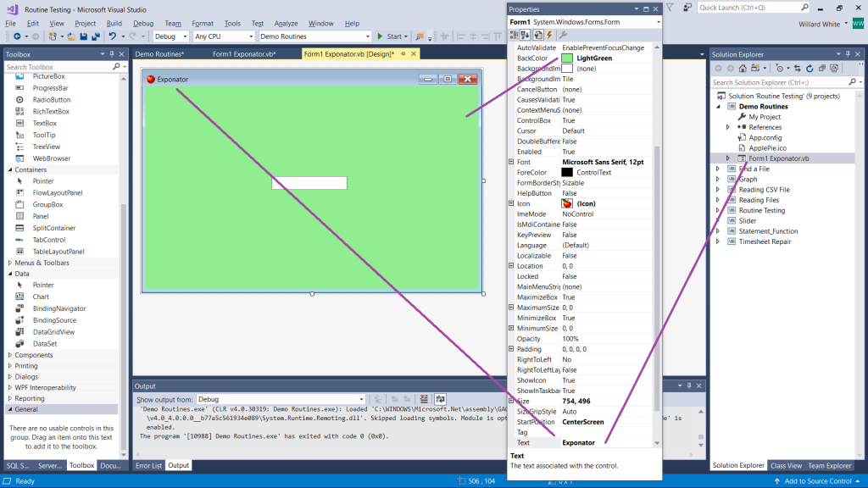Click Add to Source Control in status bar
The height and width of the screenshot is (488, 868).
[x=817, y=481]
